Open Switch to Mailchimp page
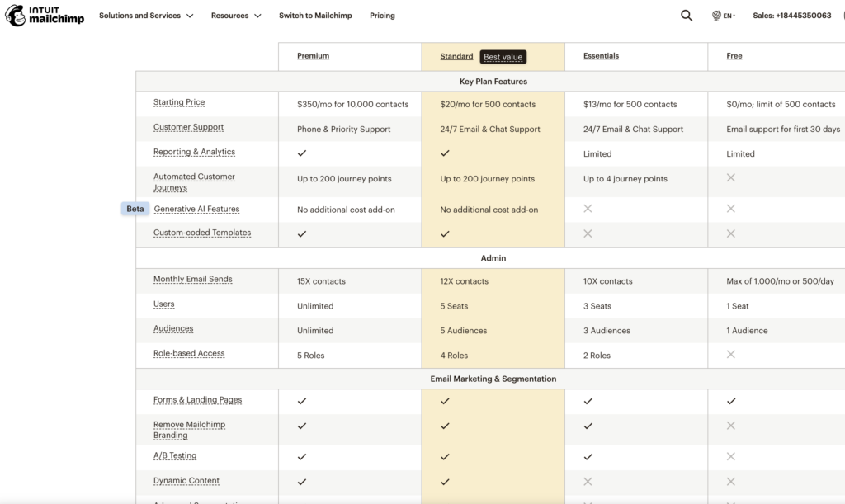Screen dimensions: 845x504 coord(315,16)
